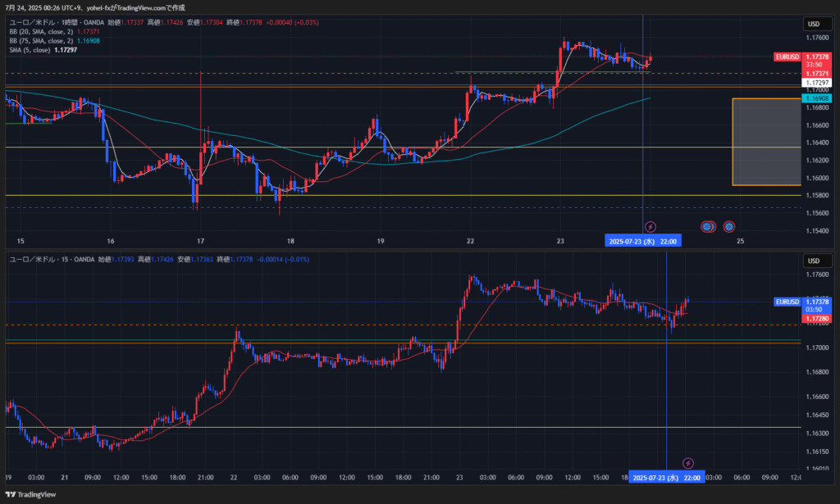The image size is (840, 504).
Task: Click the purple lightning event icon in the lower chart
Action: pyautogui.click(x=688, y=464)
